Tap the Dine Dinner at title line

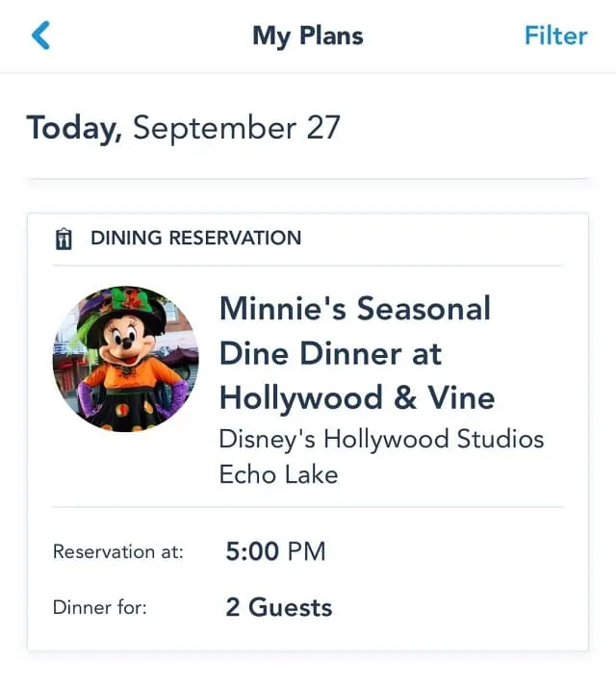[x=330, y=353]
